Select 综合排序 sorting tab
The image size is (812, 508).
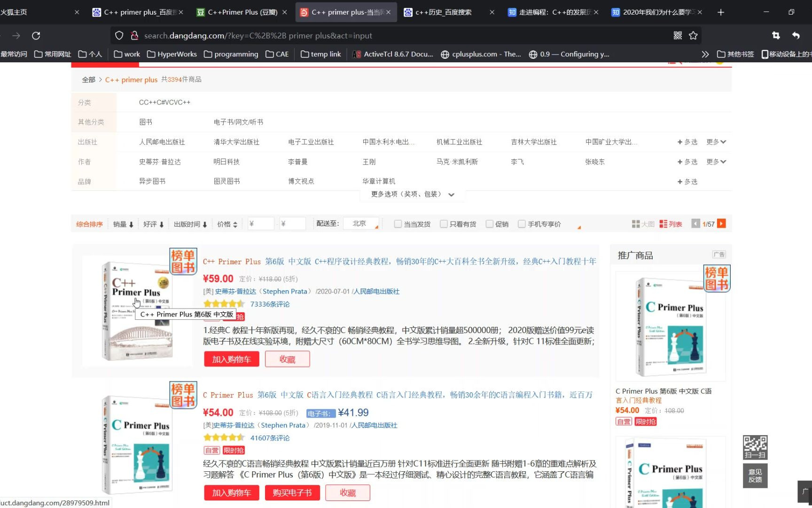coord(89,224)
